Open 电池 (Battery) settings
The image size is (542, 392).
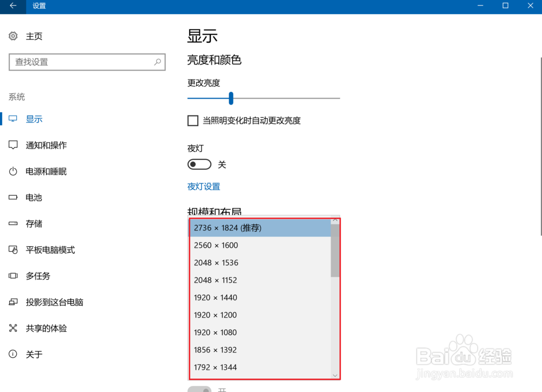pyautogui.click(x=34, y=197)
